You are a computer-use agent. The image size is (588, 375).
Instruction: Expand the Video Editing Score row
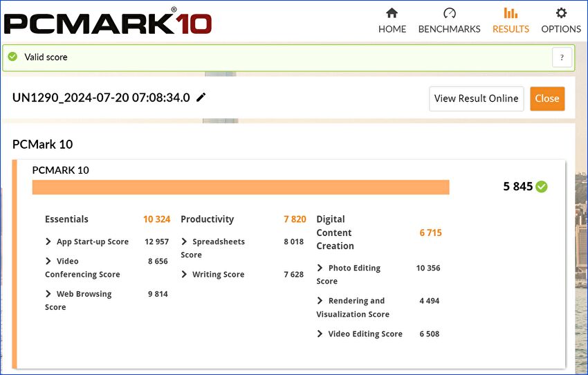pyautogui.click(x=320, y=334)
